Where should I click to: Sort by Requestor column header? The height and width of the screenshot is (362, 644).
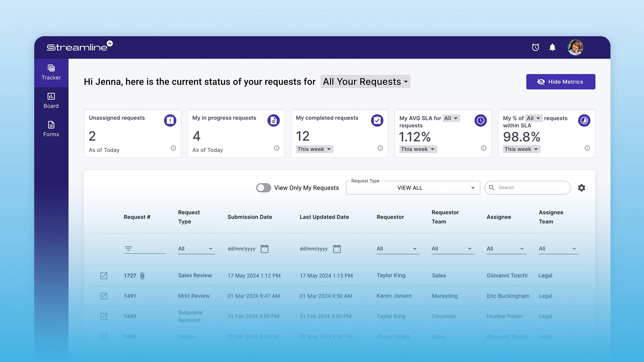click(390, 217)
